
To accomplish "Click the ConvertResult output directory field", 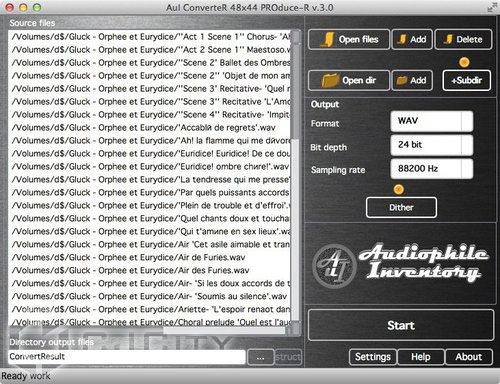I will tap(127, 357).
